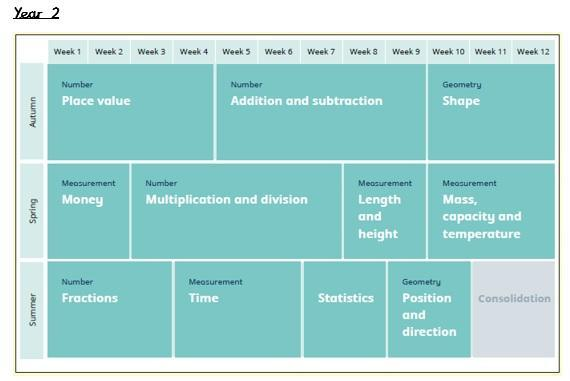
Task: Select the Length and height block
Action: (385, 211)
